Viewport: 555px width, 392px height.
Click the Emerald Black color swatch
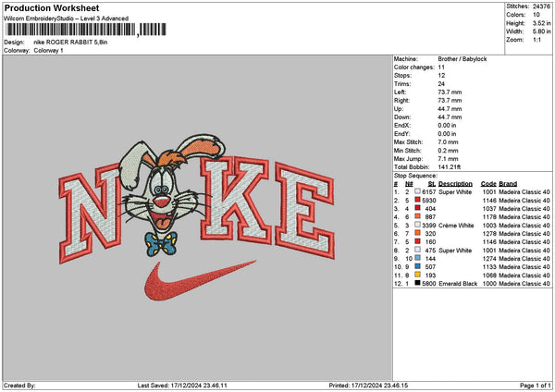pyautogui.click(x=418, y=283)
